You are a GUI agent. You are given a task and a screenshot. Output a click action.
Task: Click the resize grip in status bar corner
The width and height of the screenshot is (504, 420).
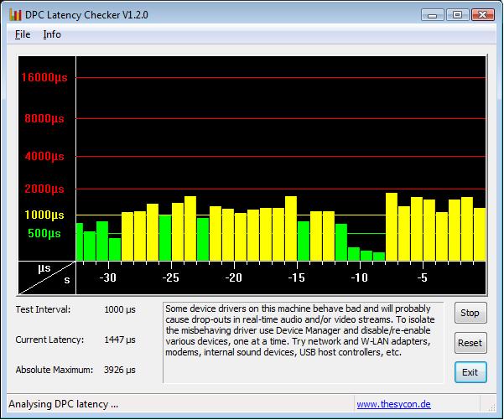[x=491, y=407]
